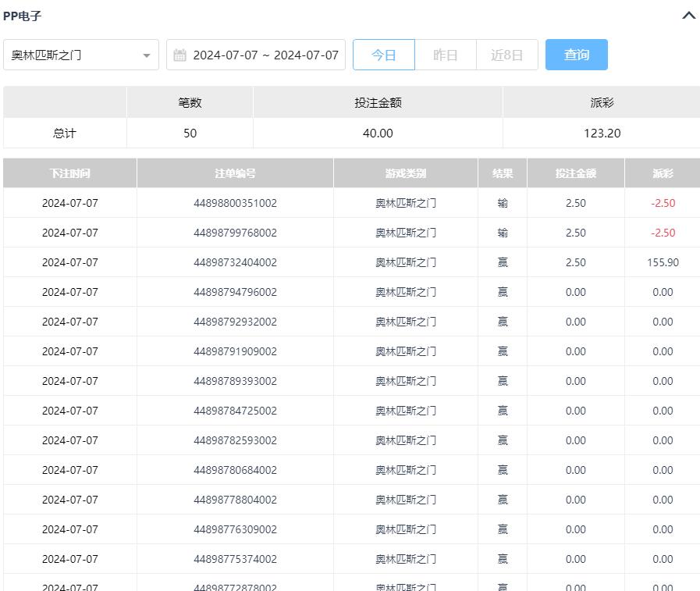Viewport: 700px width, 591px height.
Task: Click order number 44898799768002
Action: click(235, 233)
